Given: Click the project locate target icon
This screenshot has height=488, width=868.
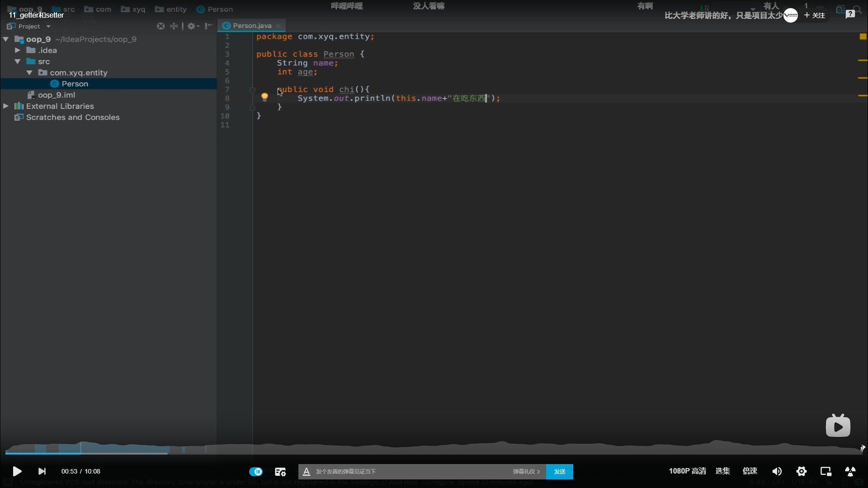Looking at the screenshot, I should (x=160, y=26).
